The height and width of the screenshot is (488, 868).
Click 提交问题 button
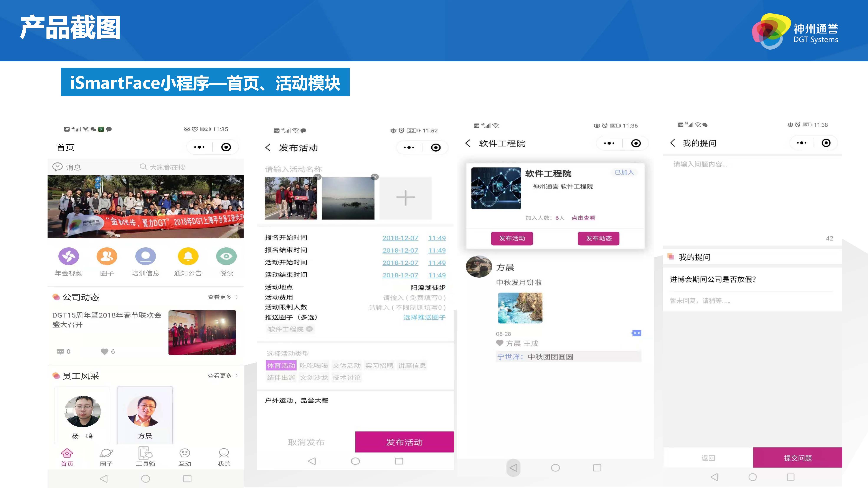(798, 458)
